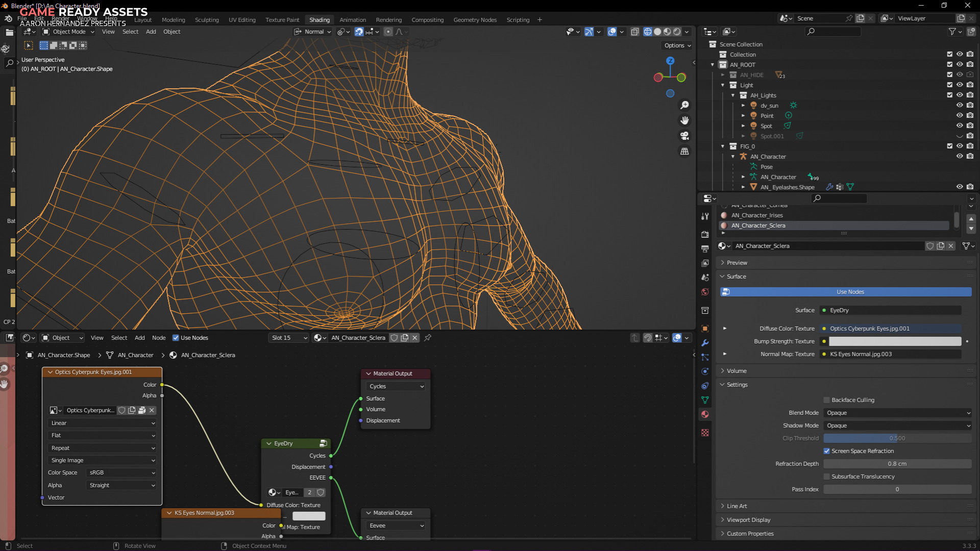Expand the Viewport Display panel
Viewport: 980px width, 551px height.
pos(748,520)
